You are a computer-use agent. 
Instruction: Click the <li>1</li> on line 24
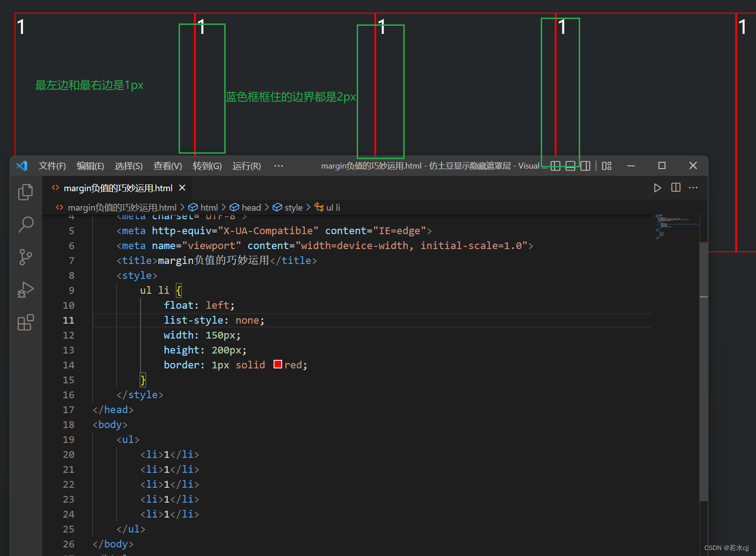pos(170,514)
